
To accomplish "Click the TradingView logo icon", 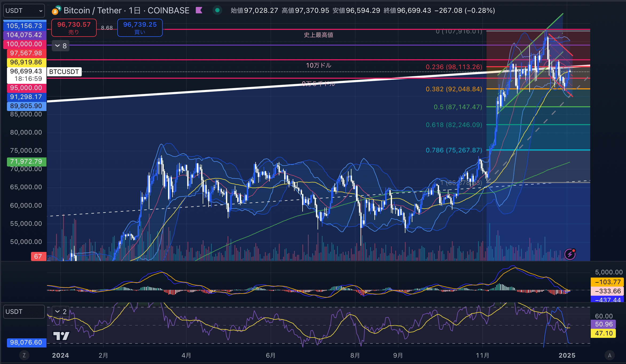I will point(61,336).
